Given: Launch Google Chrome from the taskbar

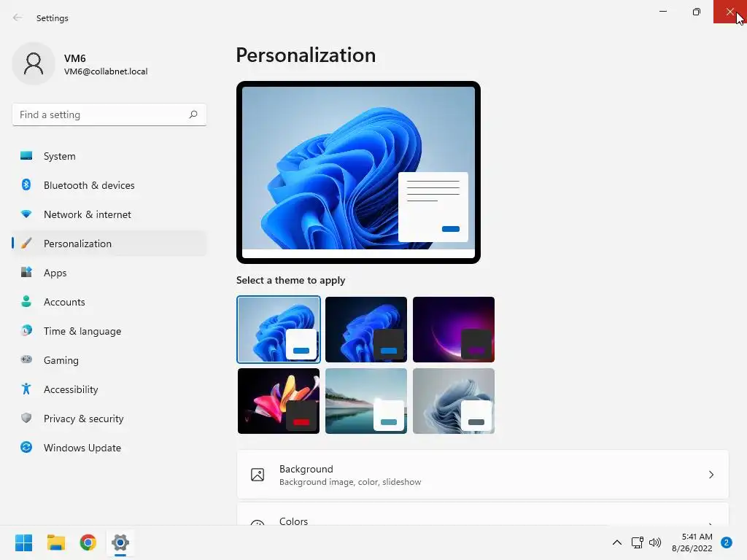Looking at the screenshot, I should (x=88, y=542).
